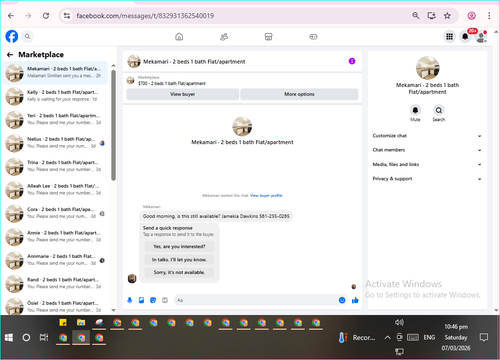Go to the Facebook home logo
Viewport: 500px width, 360px height.
point(12,36)
